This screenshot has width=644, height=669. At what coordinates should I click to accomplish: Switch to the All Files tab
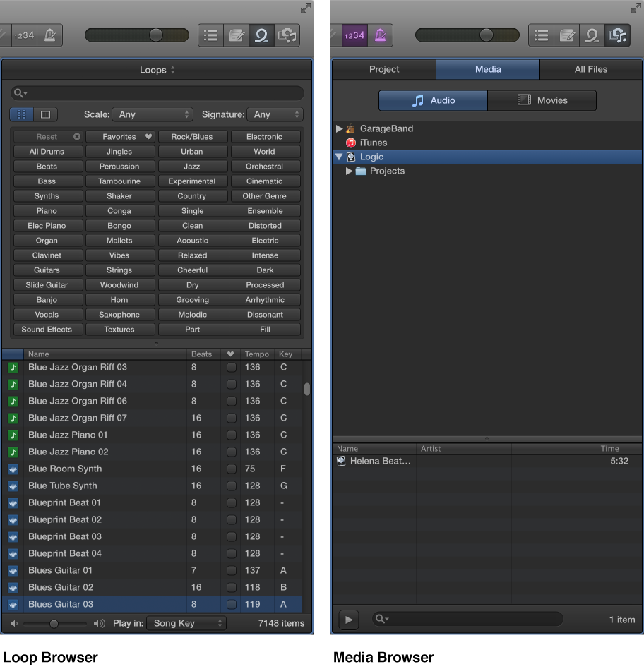(592, 69)
